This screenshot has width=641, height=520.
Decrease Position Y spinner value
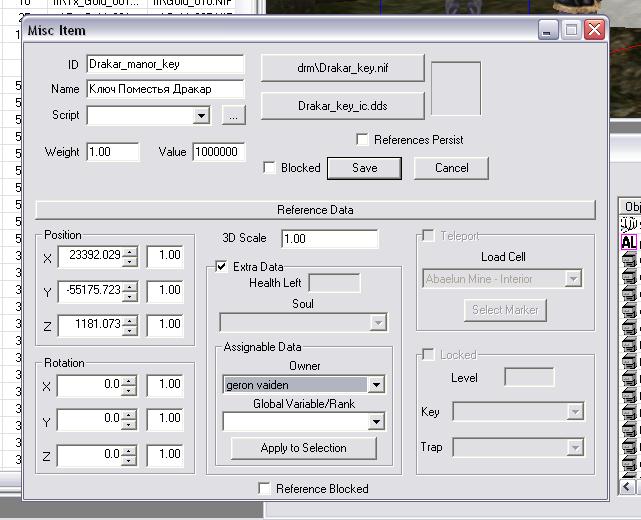click(x=129, y=294)
